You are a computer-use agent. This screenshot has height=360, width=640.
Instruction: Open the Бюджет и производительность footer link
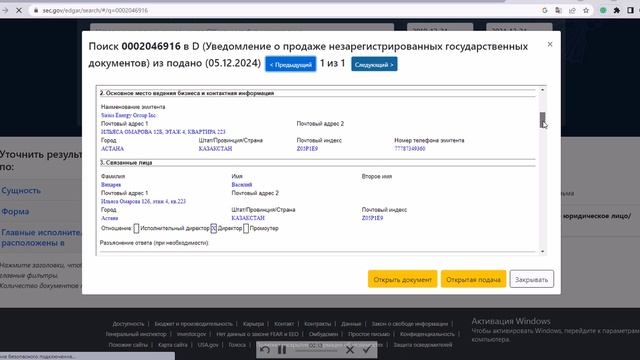point(193,324)
